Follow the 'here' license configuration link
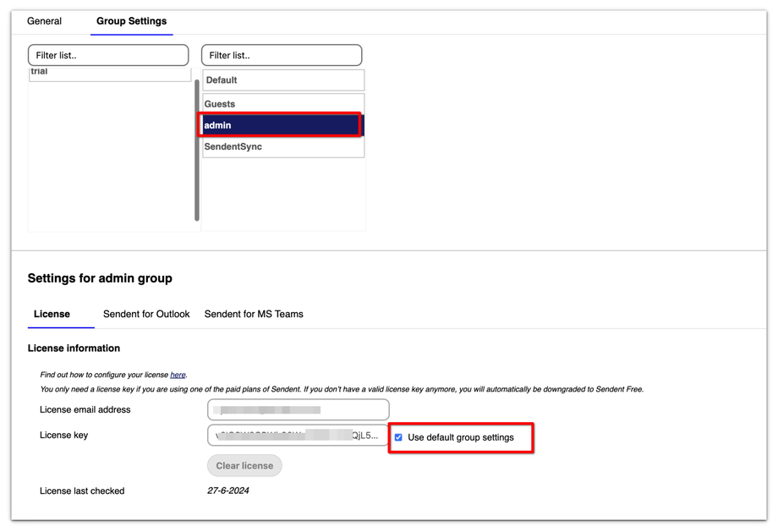The height and width of the screenshot is (532, 778). 178,375
